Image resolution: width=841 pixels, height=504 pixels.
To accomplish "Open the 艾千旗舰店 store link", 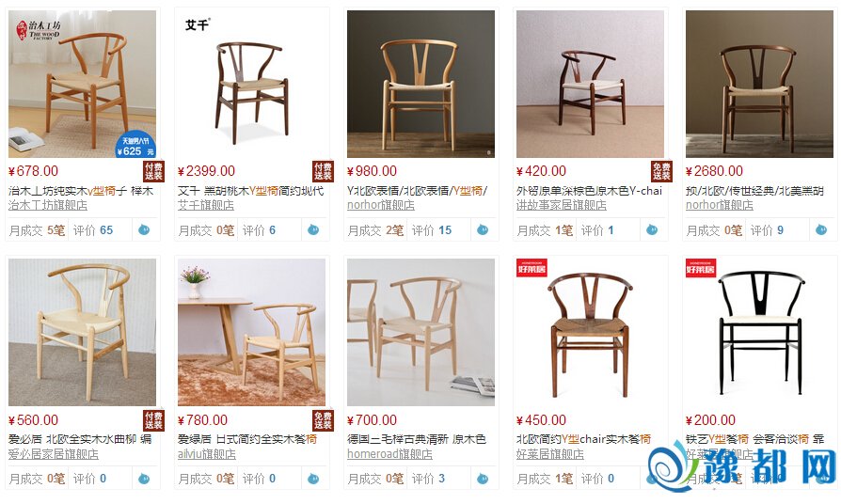I will point(206,205).
